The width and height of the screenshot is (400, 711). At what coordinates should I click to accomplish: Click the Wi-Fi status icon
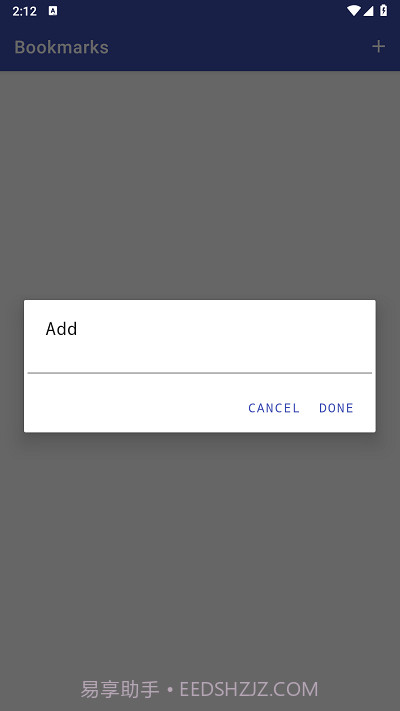[x=353, y=11]
